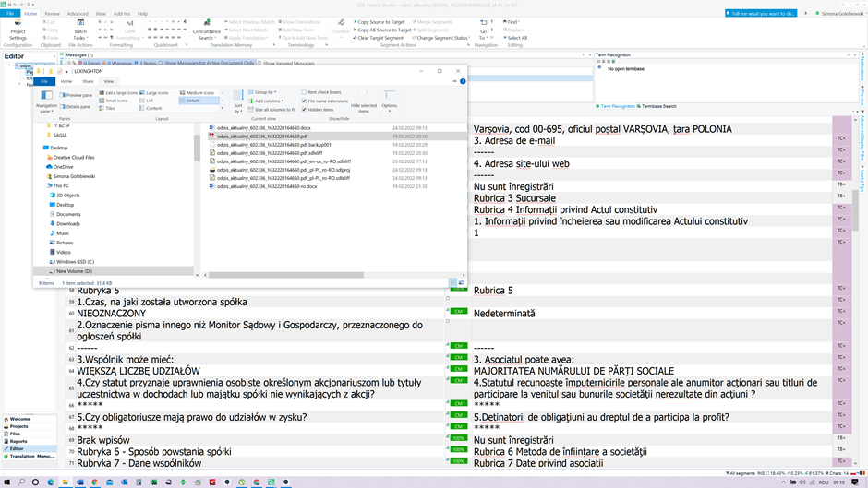Image resolution: width=868 pixels, height=488 pixels.
Task: Open Translation Memories view button
Action: click(30, 456)
